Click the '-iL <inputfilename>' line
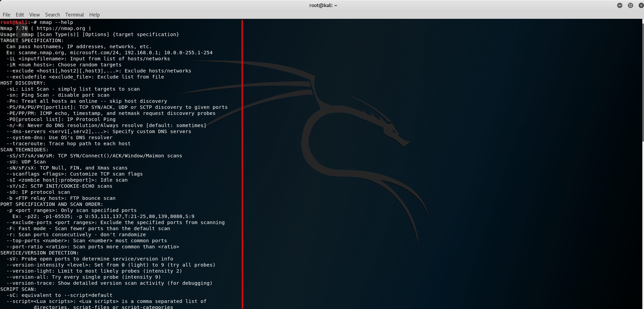 pos(88,59)
